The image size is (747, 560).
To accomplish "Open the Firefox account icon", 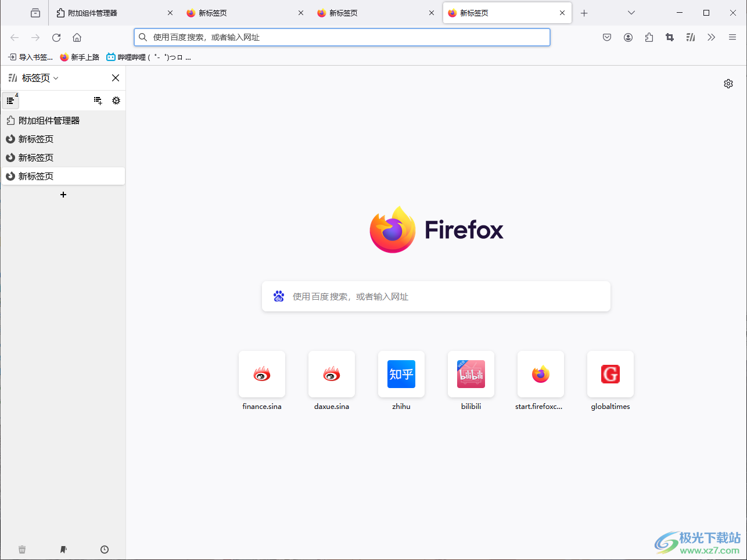I will pos(628,37).
